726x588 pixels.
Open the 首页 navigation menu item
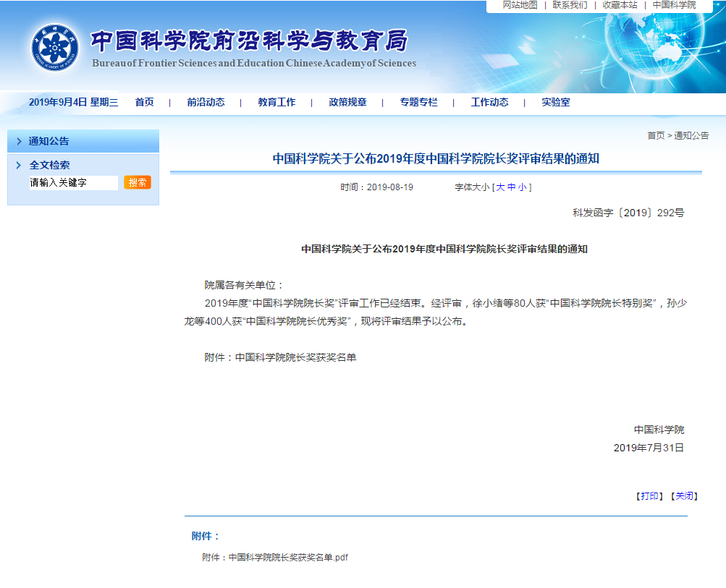144,103
